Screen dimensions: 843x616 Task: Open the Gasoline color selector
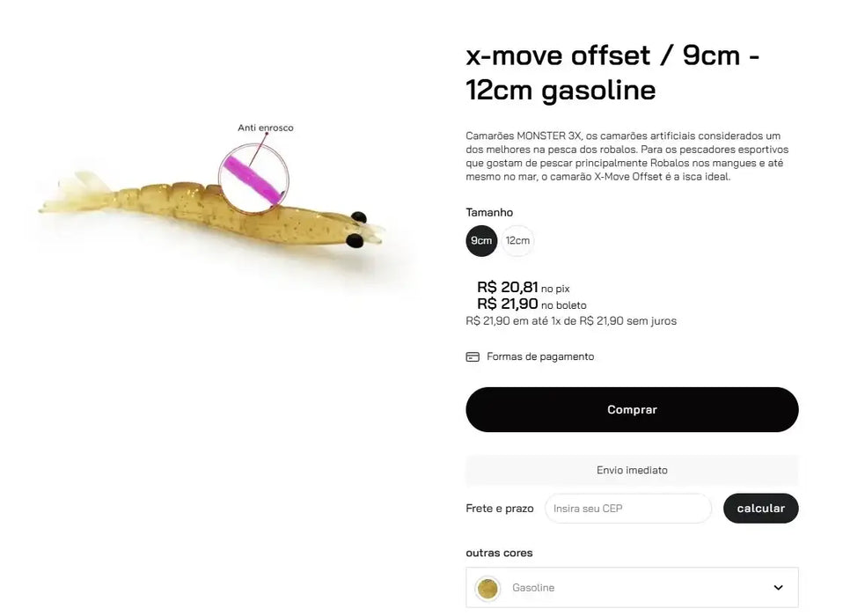point(631,588)
